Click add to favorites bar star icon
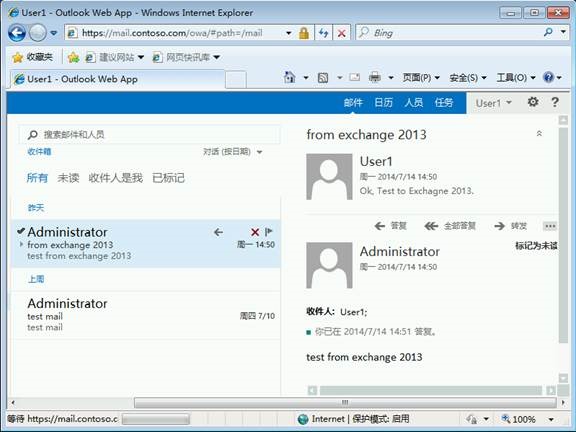The image size is (576, 432). pos(73,57)
